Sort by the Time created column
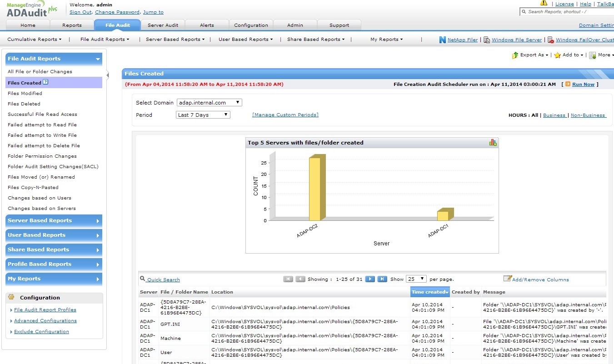This screenshot has width=614, height=364. 430,292
